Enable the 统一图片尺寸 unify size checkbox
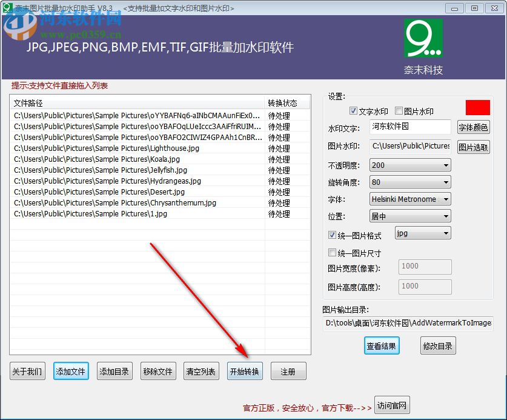The width and height of the screenshot is (507, 420). pos(332,252)
